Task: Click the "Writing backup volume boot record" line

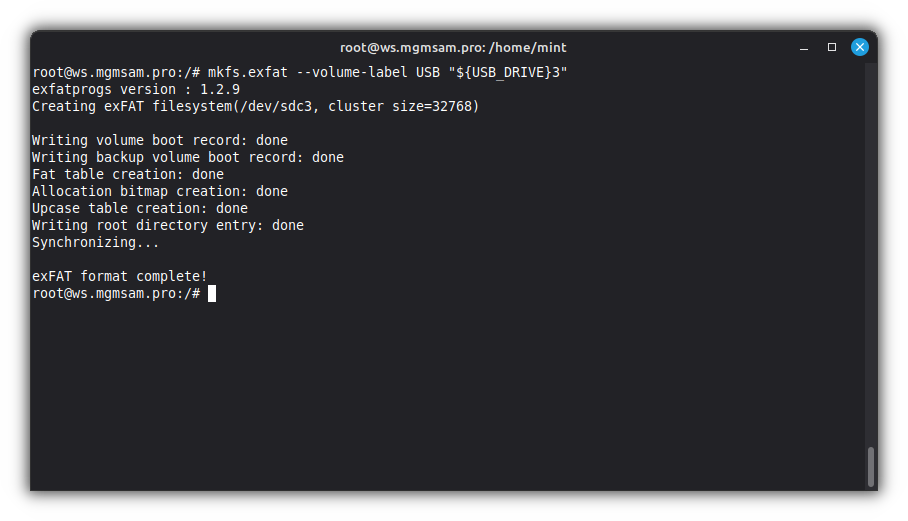Action: [188, 157]
